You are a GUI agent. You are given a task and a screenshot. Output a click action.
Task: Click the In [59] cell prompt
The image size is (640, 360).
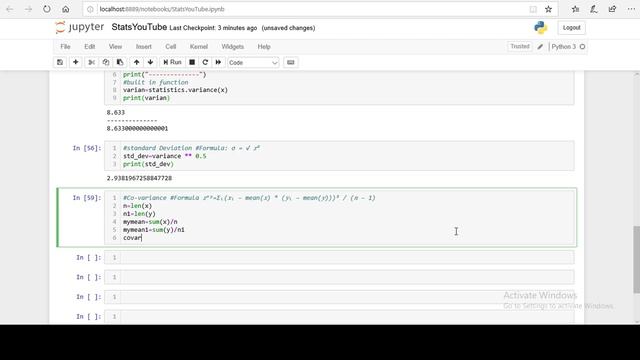87,198
